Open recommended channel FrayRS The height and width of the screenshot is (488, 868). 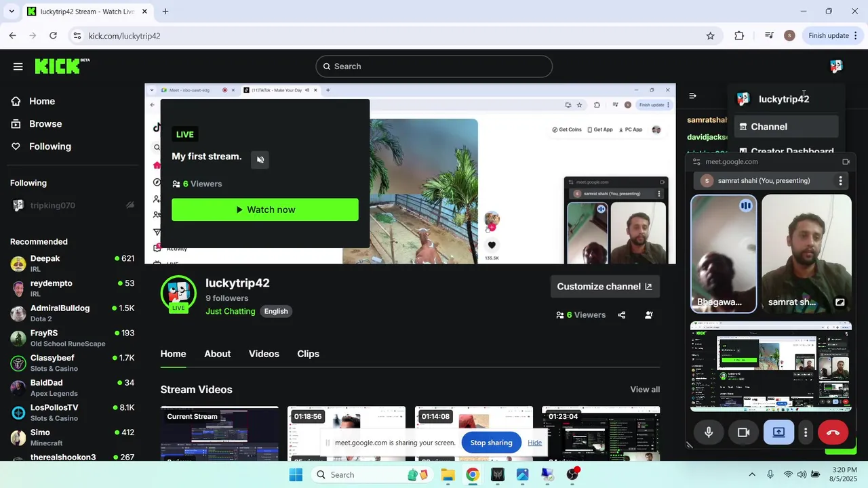coord(73,338)
